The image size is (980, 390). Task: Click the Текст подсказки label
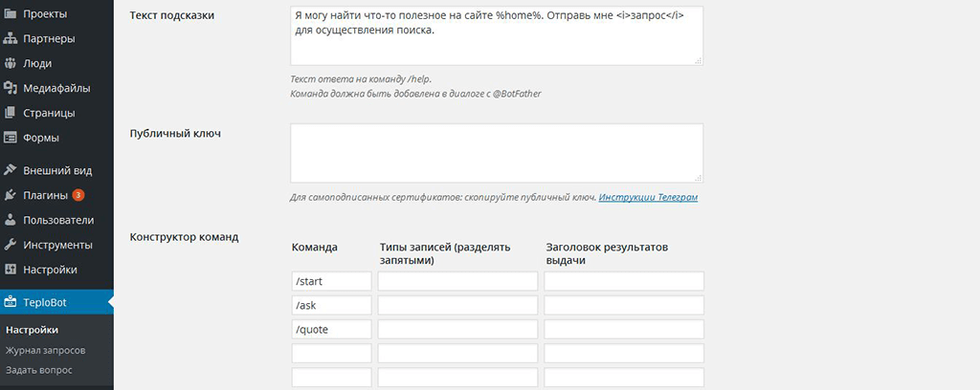pyautogui.click(x=172, y=15)
